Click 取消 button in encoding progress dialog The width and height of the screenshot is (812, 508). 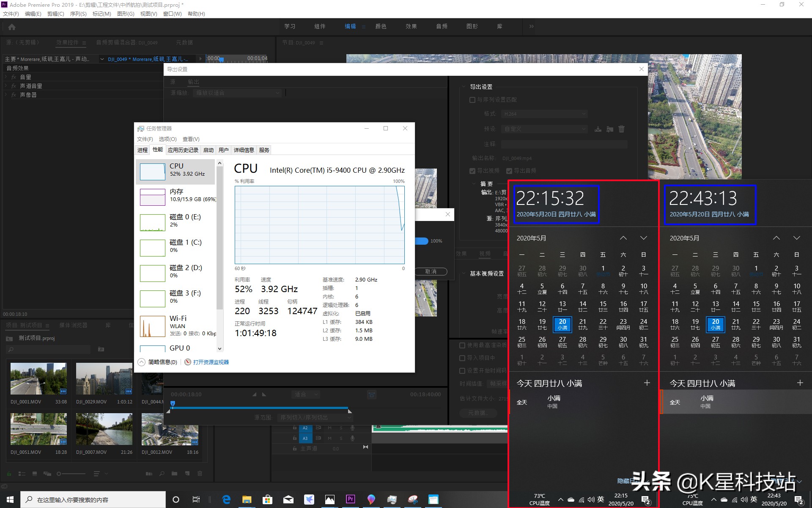431,272
